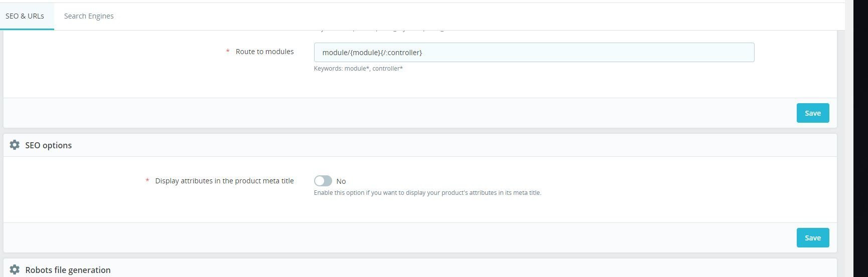Click the SEO options gear icon
This screenshot has width=868, height=277.
point(15,145)
